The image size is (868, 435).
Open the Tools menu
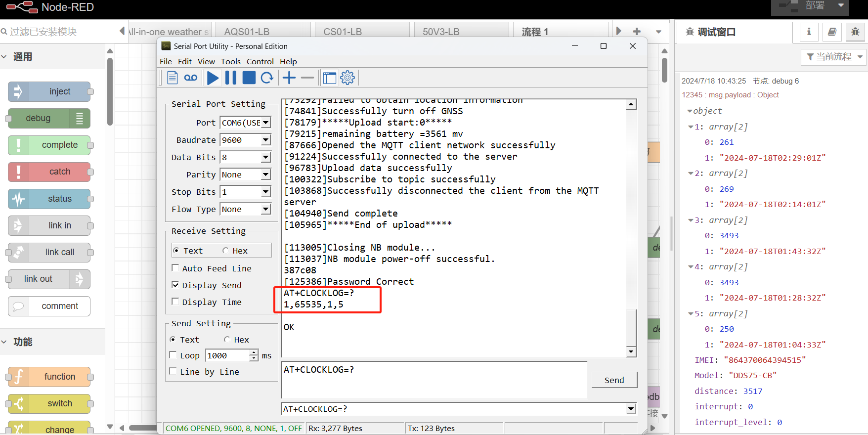point(231,62)
